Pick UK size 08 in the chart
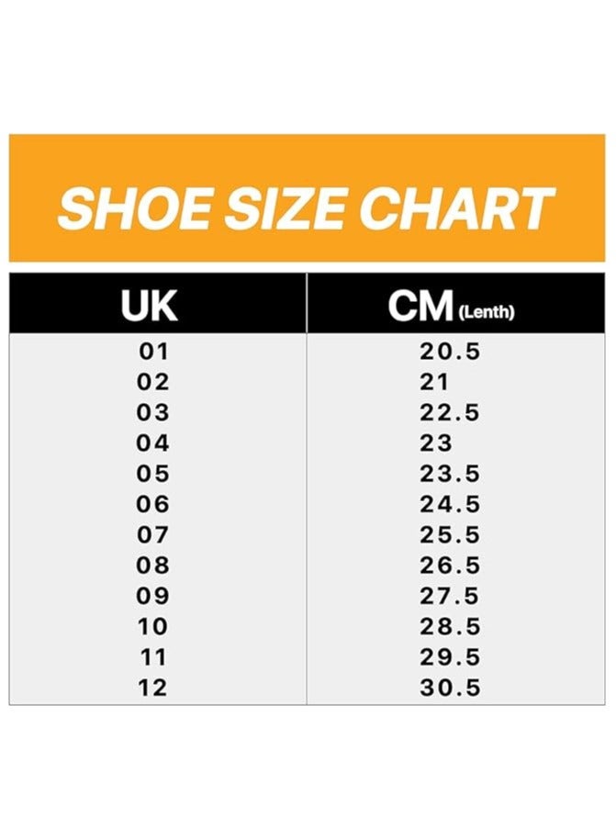The width and height of the screenshot is (616, 840). pyautogui.click(x=153, y=566)
